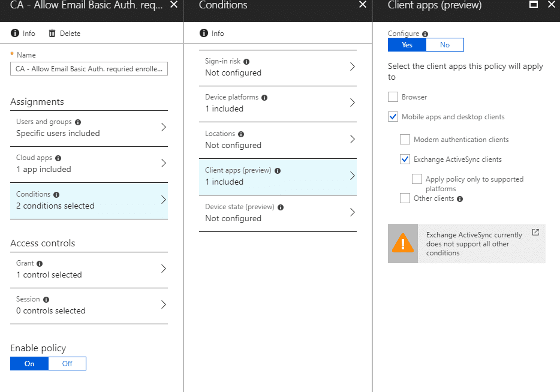Tick Apply policy only to supported platforms
This screenshot has height=392, width=560.
click(417, 179)
